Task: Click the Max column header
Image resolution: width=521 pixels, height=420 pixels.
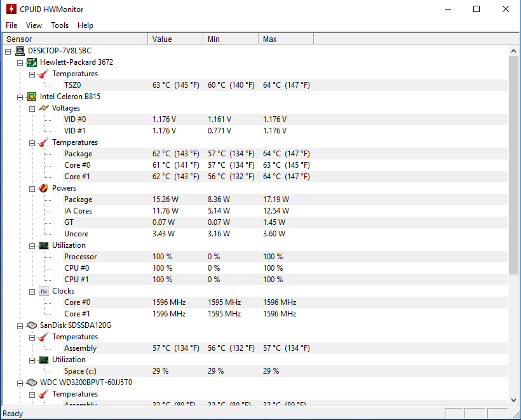Action: click(286, 39)
